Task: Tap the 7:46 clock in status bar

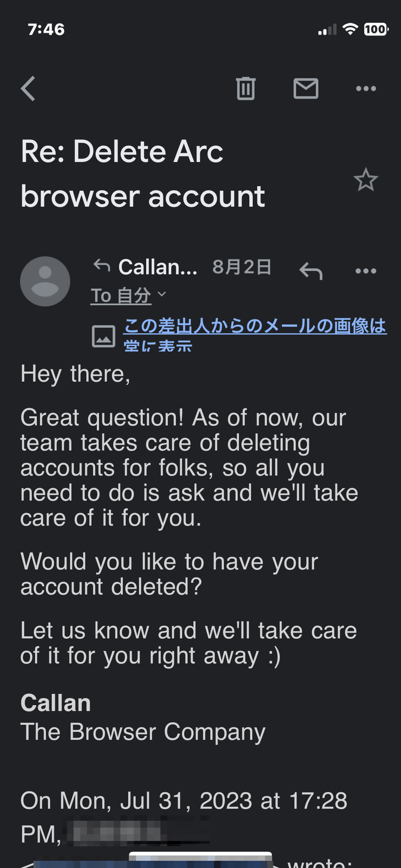Action: [46, 29]
